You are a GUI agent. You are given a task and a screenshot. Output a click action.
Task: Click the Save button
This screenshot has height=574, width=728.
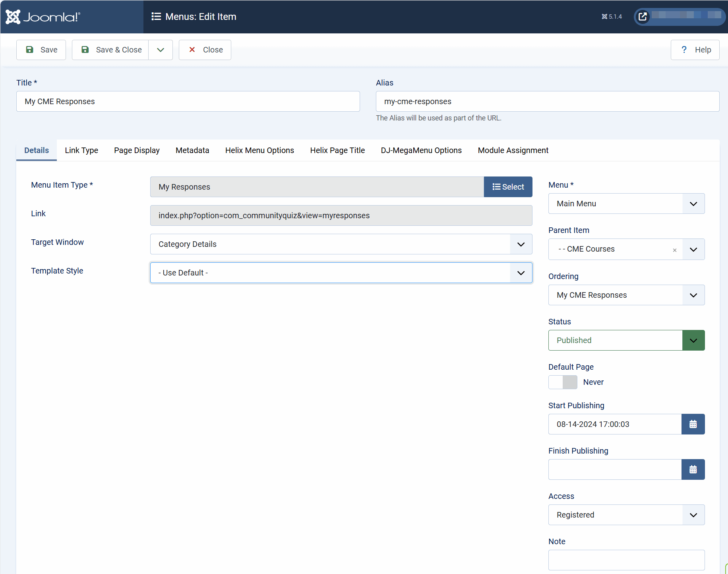point(41,50)
